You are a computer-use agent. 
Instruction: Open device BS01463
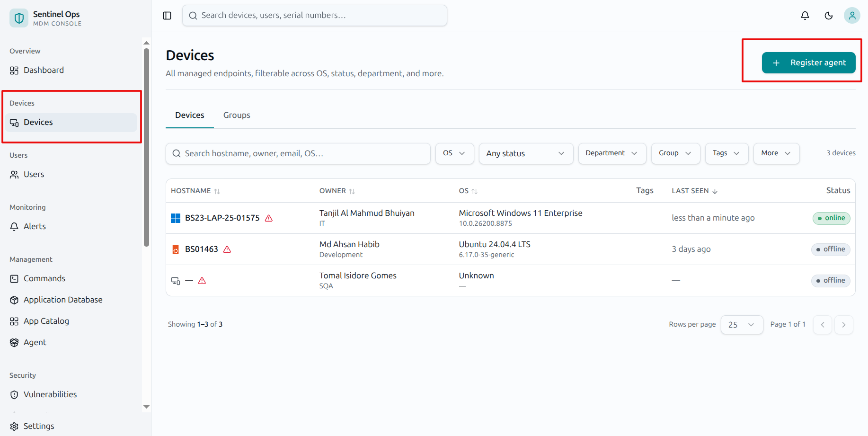202,249
